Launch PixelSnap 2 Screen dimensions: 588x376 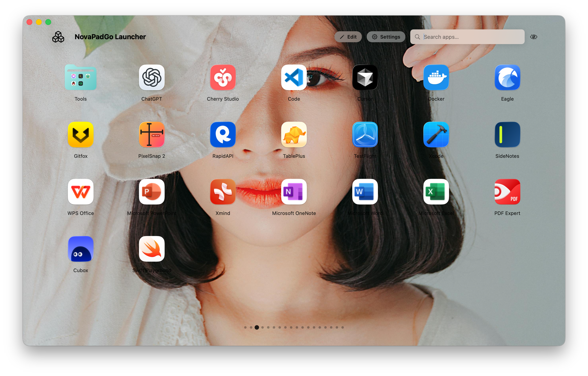pos(152,135)
